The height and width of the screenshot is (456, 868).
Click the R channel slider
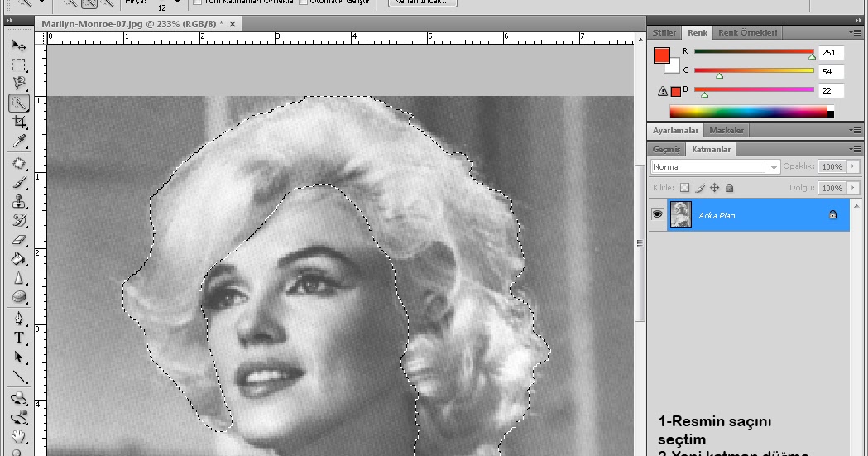[x=754, y=53]
